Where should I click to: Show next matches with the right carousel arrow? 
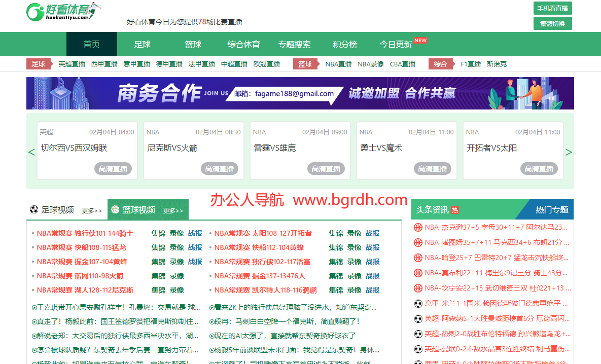[x=569, y=152]
